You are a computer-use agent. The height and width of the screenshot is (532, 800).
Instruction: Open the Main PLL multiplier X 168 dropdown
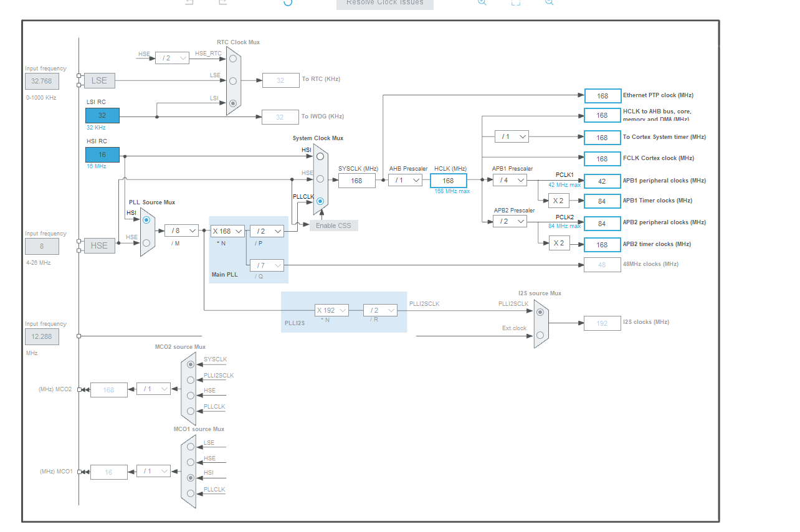tap(227, 231)
